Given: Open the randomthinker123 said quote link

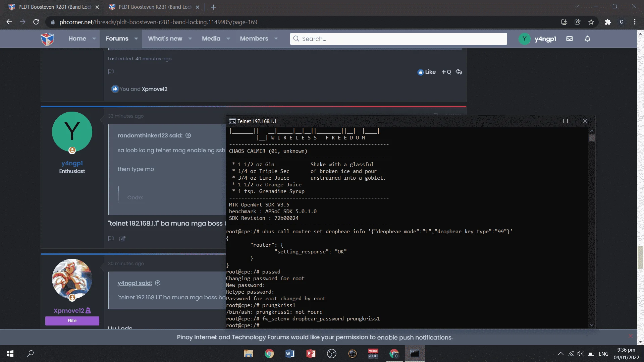Looking at the screenshot, I should click(x=150, y=135).
